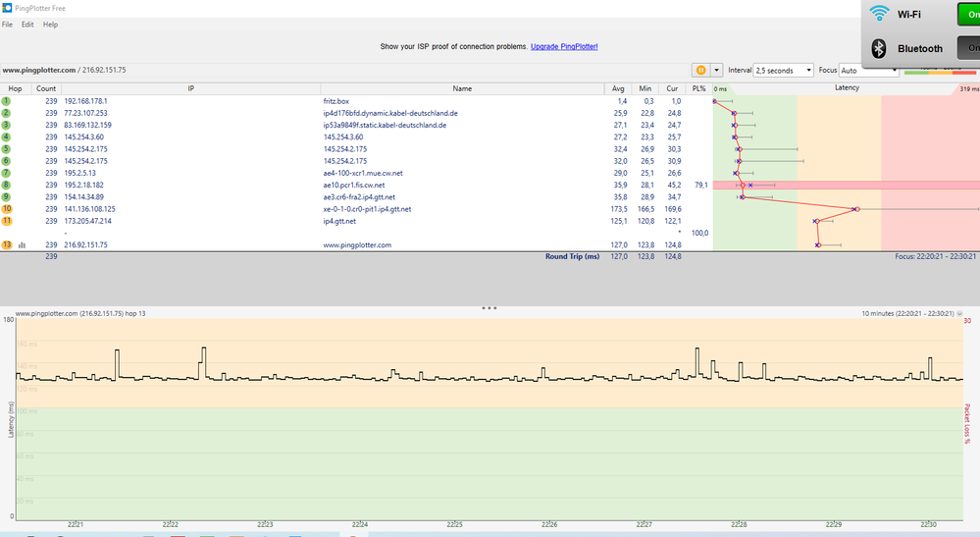The height and width of the screenshot is (537, 980).
Task: Open the dropdown arrow beside the pause button
Action: (717, 70)
